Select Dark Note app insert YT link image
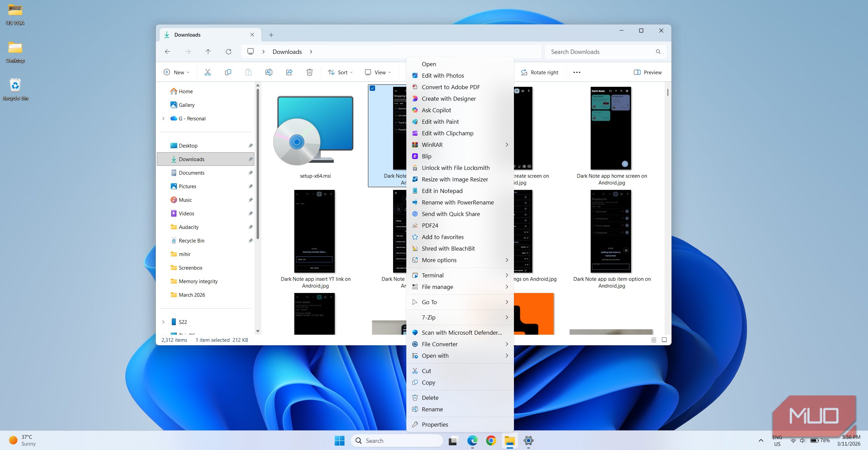This screenshot has height=450, width=868. click(x=314, y=231)
